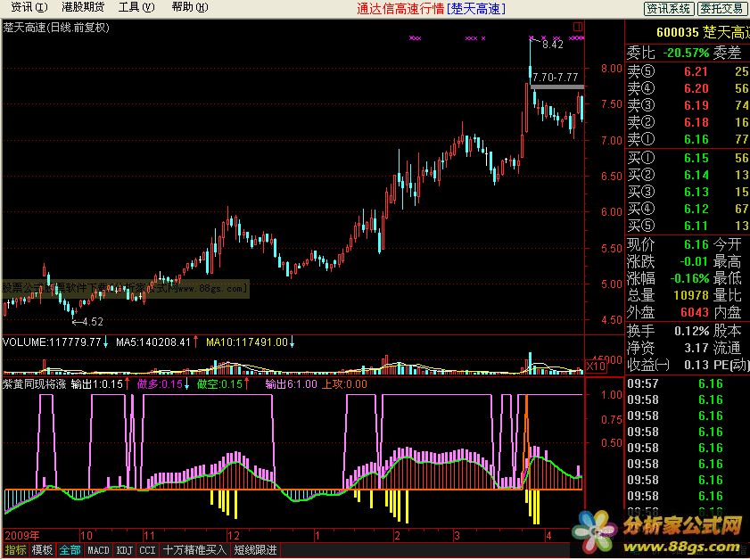
Task: Click the month 3 marker on the time axis
Action: [x=457, y=535]
